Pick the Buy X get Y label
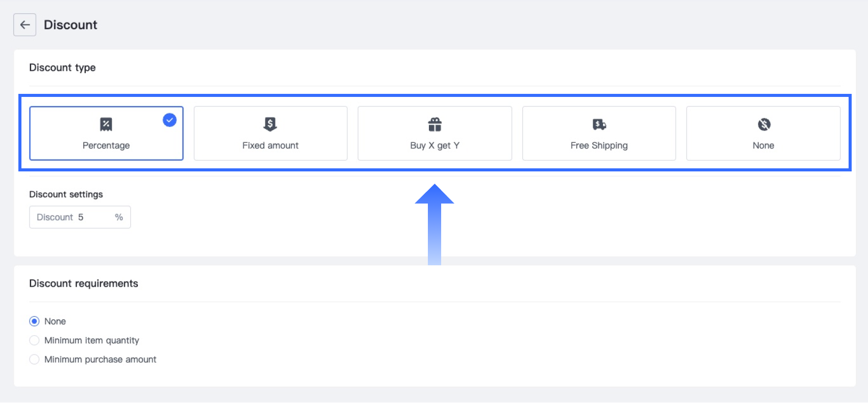 [x=435, y=145]
